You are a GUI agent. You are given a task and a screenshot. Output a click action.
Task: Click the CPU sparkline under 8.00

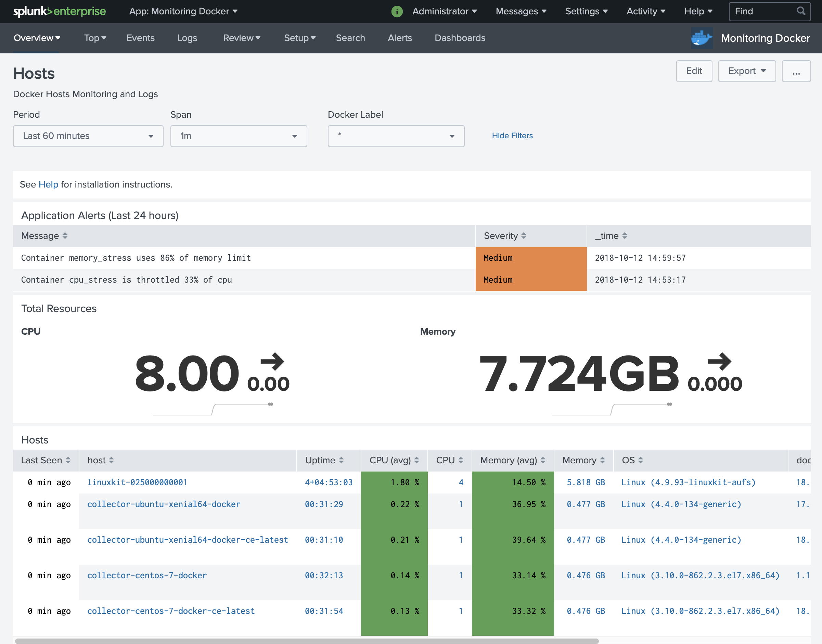coord(213,410)
